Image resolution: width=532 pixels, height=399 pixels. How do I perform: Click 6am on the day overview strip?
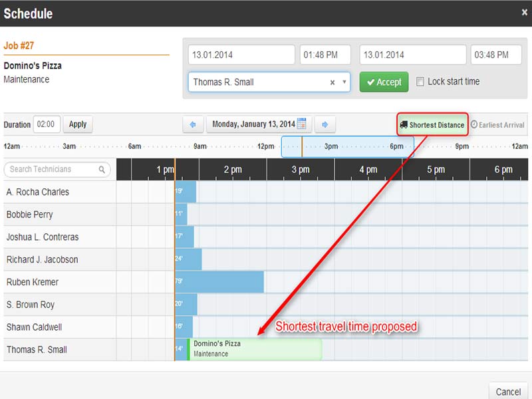pyautogui.click(x=134, y=146)
